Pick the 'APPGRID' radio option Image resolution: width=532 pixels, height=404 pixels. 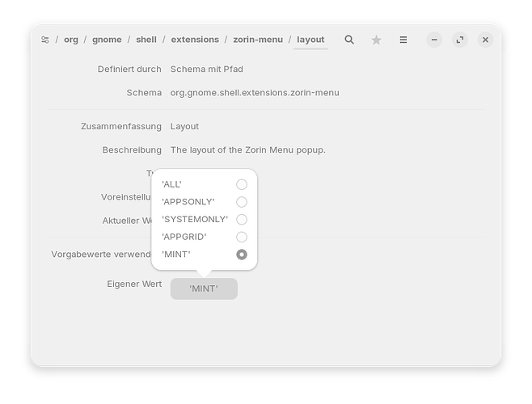241,237
